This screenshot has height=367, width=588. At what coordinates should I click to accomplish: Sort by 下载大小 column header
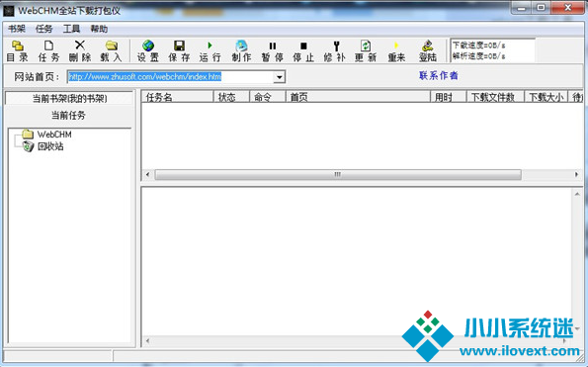pos(546,97)
